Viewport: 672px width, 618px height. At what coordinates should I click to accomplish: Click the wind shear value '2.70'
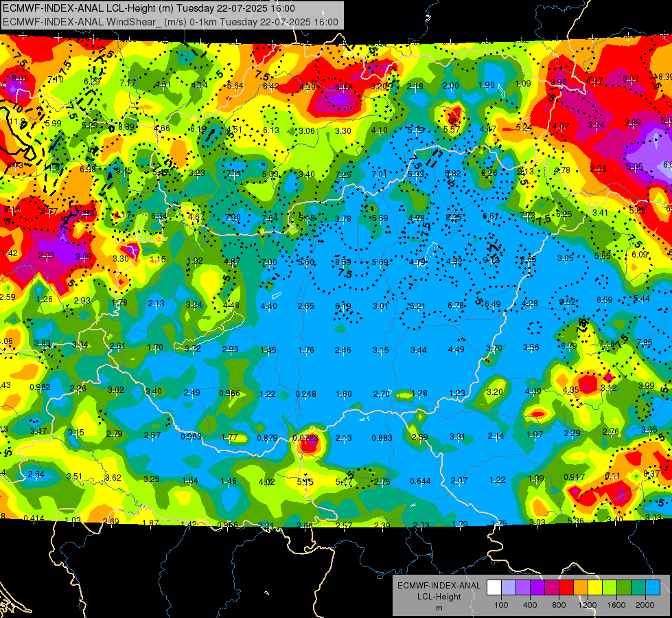[x=381, y=393]
